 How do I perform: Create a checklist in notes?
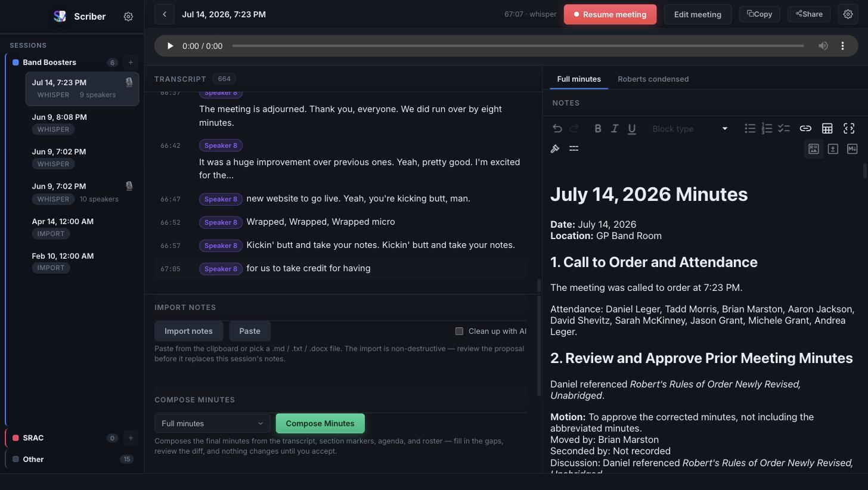coord(784,129)
